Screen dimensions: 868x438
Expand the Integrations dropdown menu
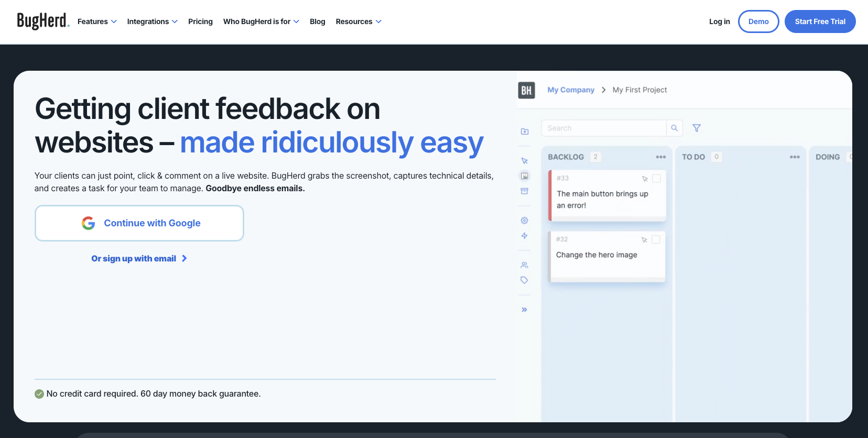pos(152,21)
